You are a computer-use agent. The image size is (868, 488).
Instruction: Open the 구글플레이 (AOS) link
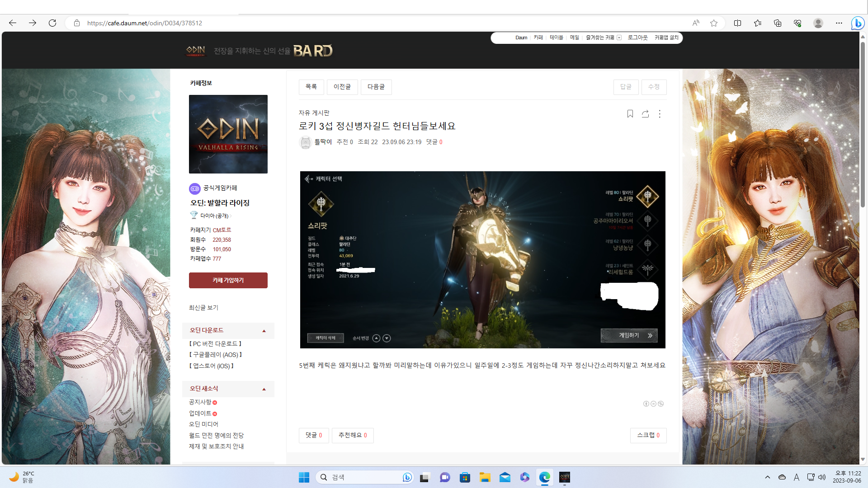[x=216, y=355]
